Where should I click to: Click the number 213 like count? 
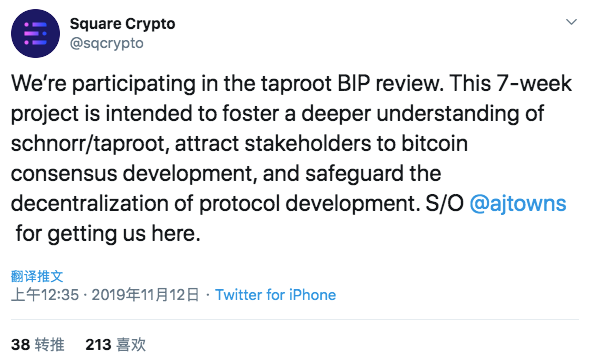pyautogui.click(x=98, y=345)
